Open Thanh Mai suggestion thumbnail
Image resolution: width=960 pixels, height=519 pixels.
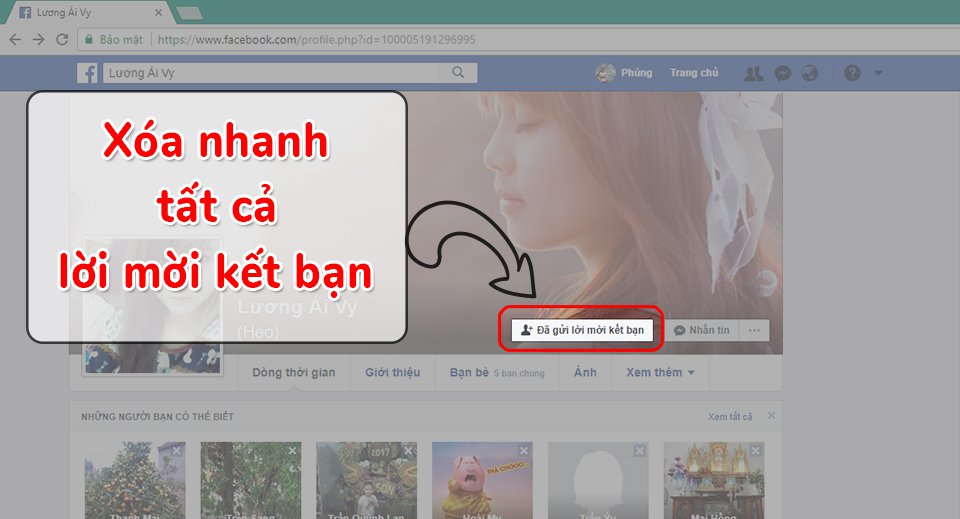[x=135, y=480]
